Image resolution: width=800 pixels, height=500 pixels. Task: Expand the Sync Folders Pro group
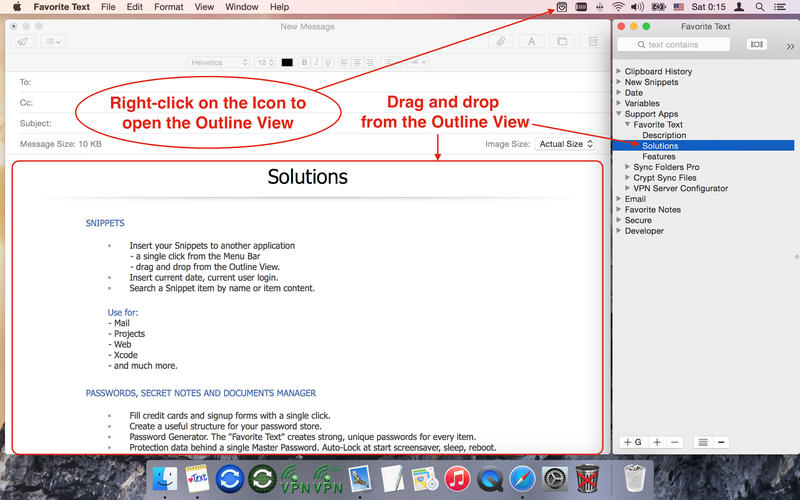point(628,167)
